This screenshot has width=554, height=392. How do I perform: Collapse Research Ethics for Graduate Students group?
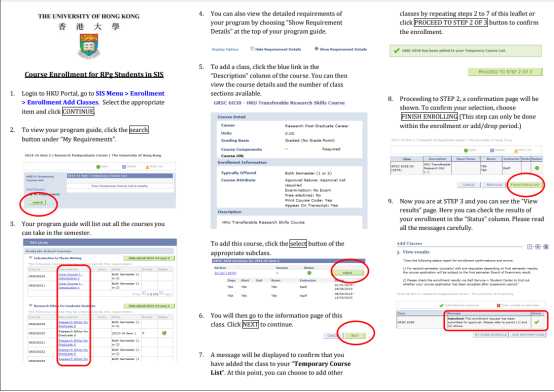pyautogui.click(x=31, y=306)
